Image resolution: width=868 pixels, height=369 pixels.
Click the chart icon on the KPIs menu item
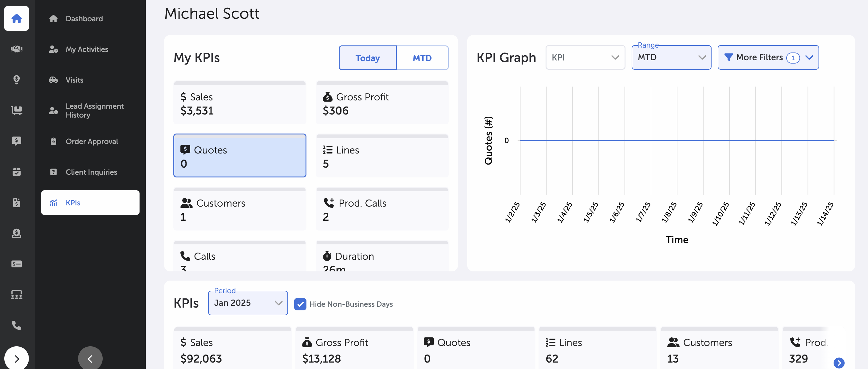pos(53,203)
